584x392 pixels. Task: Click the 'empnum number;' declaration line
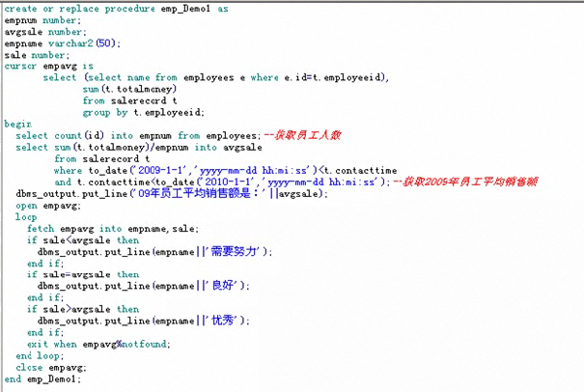(x=42, y=20)
